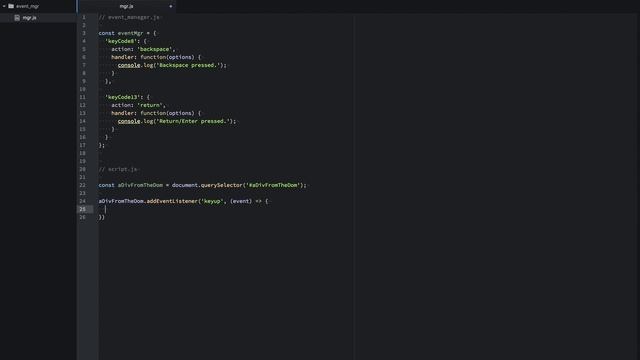Open mgr.js in the tree view
This screenshot has width=640, height=360.
coord(29,18)
